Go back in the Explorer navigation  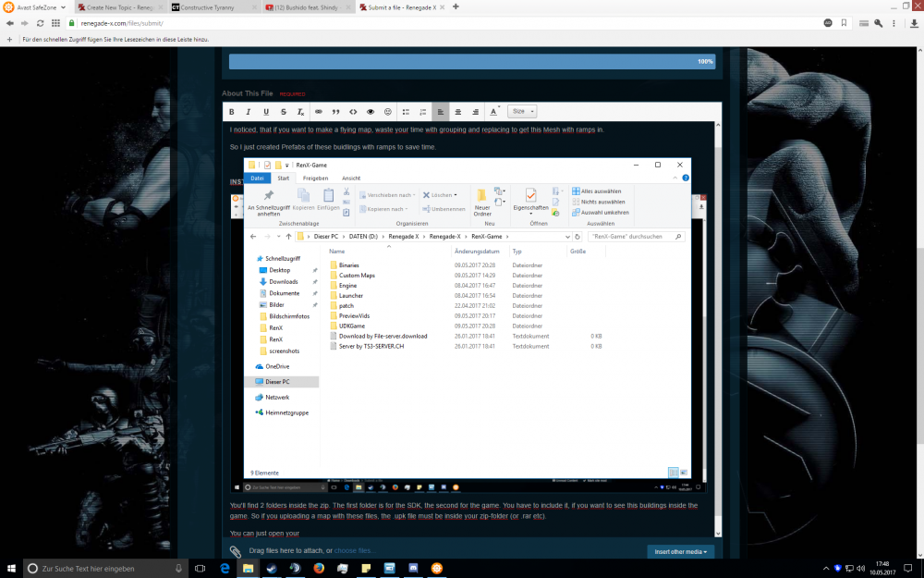point(253,237)
